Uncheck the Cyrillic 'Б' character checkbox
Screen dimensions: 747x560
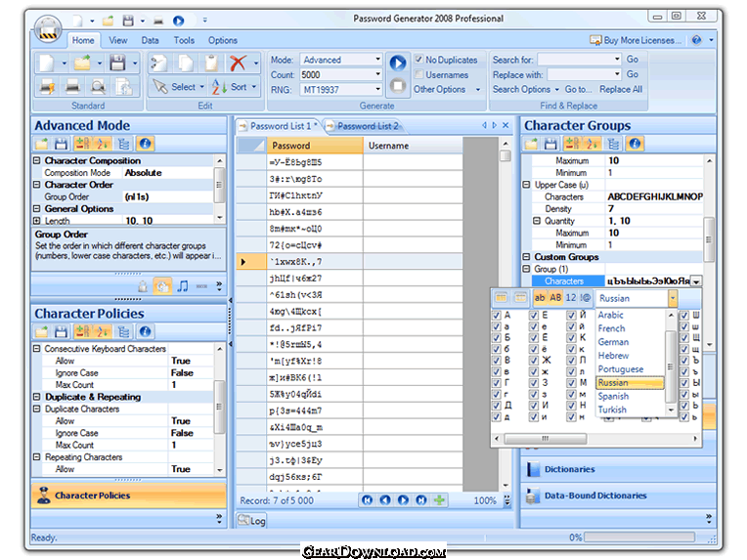[x=497, y=337]
